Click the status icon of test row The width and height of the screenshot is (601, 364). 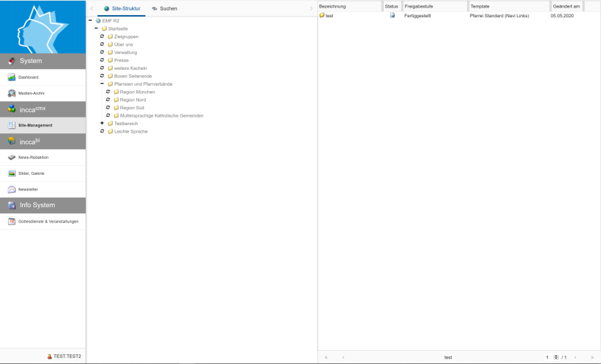click(x=392, y=15)
